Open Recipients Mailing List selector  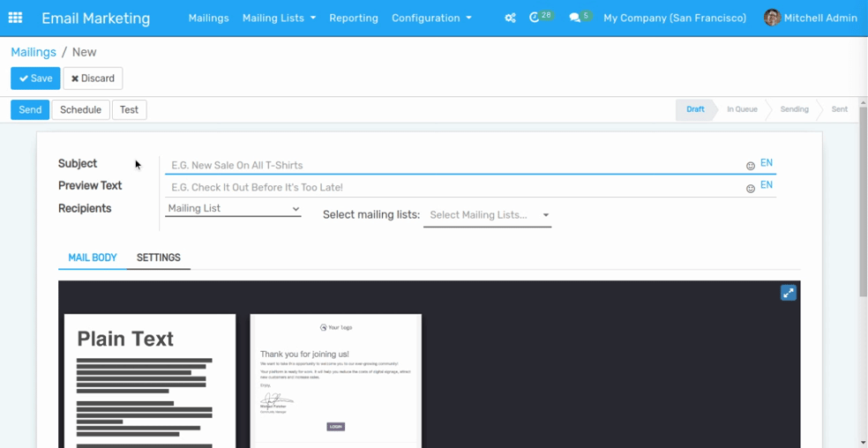[x=233, y=209]
